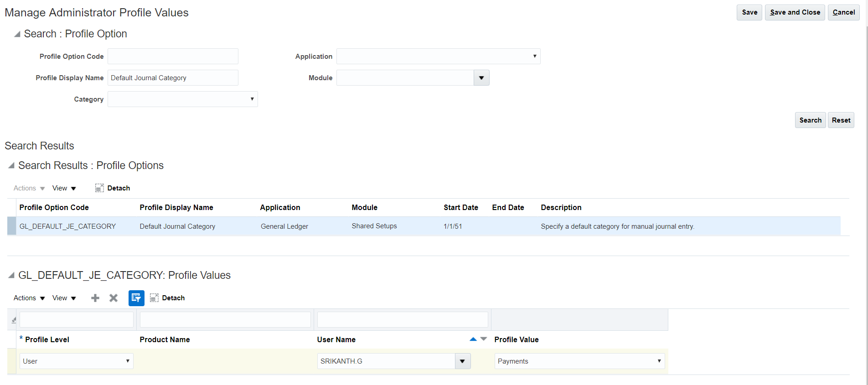
Task: Detach the Profile Values table
Action: [x=168, y=298]
